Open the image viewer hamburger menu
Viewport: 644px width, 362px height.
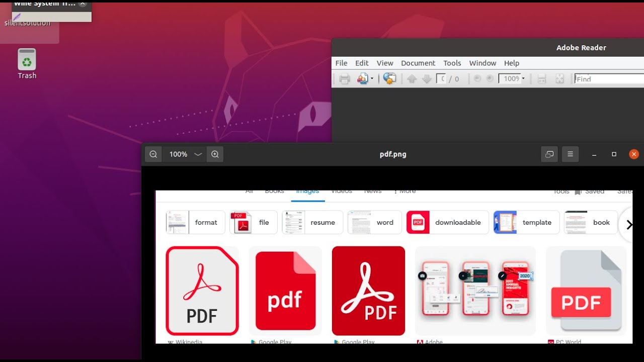[x=570, y=154]
